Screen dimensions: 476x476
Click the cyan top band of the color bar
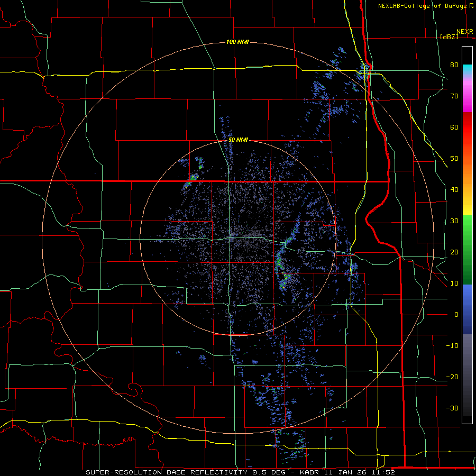pos(467,69)
